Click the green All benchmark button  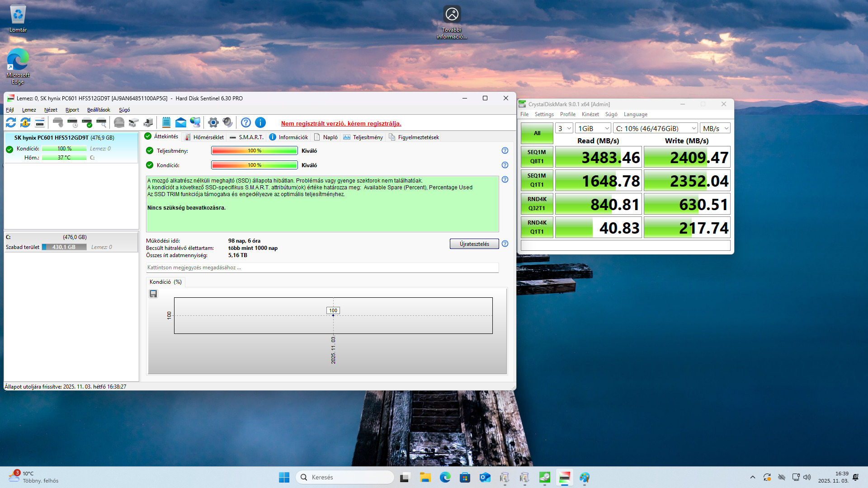tap(537, 133)
